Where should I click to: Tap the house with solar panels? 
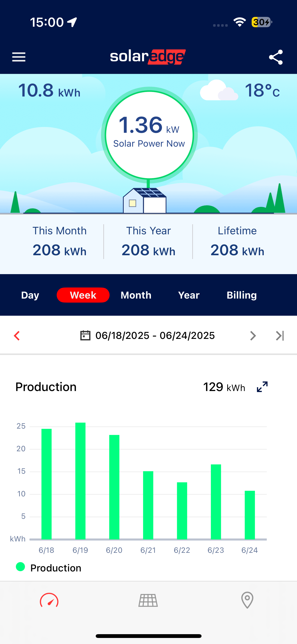click(x=145, y=201)
